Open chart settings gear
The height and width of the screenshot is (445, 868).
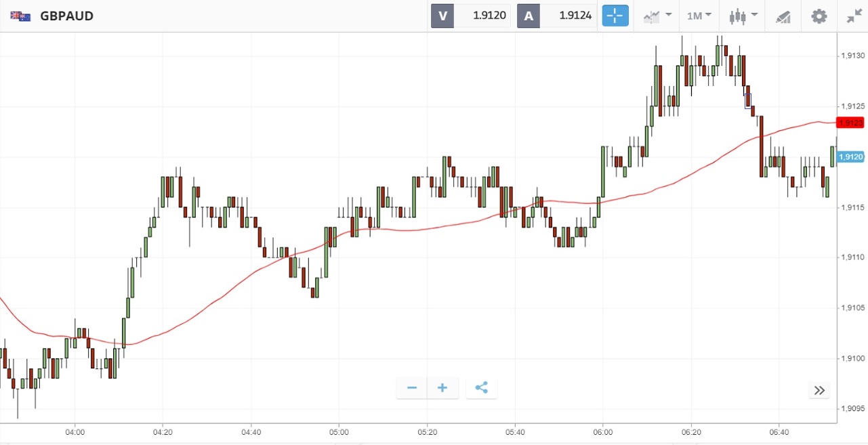[819, 16]
